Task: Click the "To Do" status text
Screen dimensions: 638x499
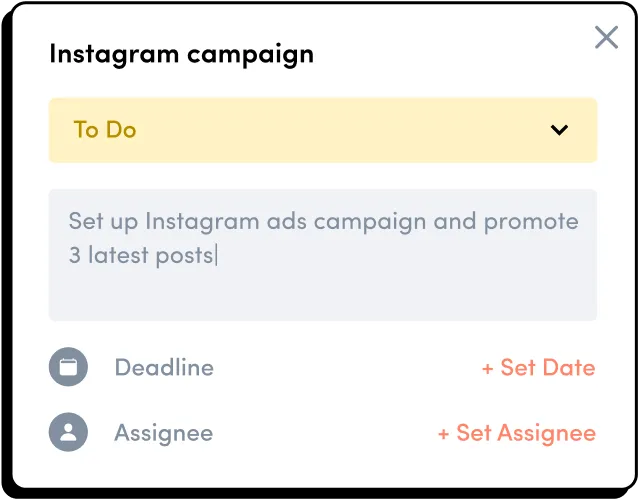Action: 105,130
